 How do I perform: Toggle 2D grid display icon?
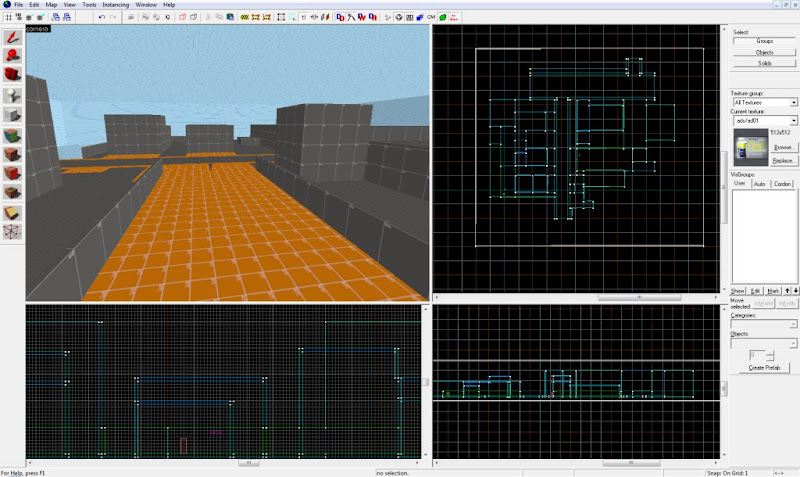[9, 17]
